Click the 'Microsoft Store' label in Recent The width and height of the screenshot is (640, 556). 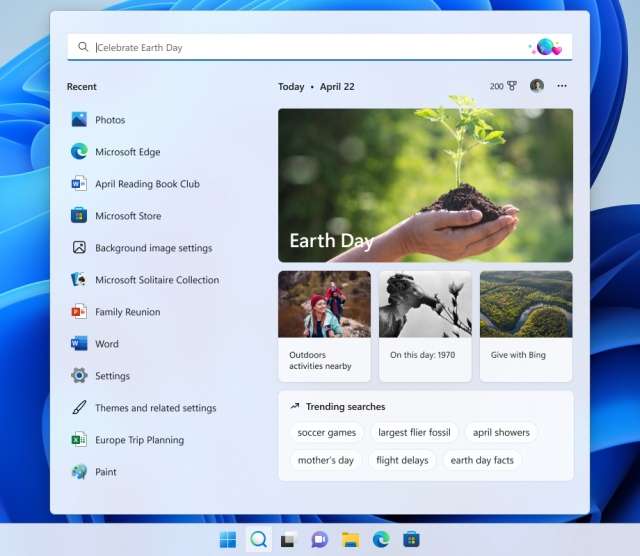[128, 216]
